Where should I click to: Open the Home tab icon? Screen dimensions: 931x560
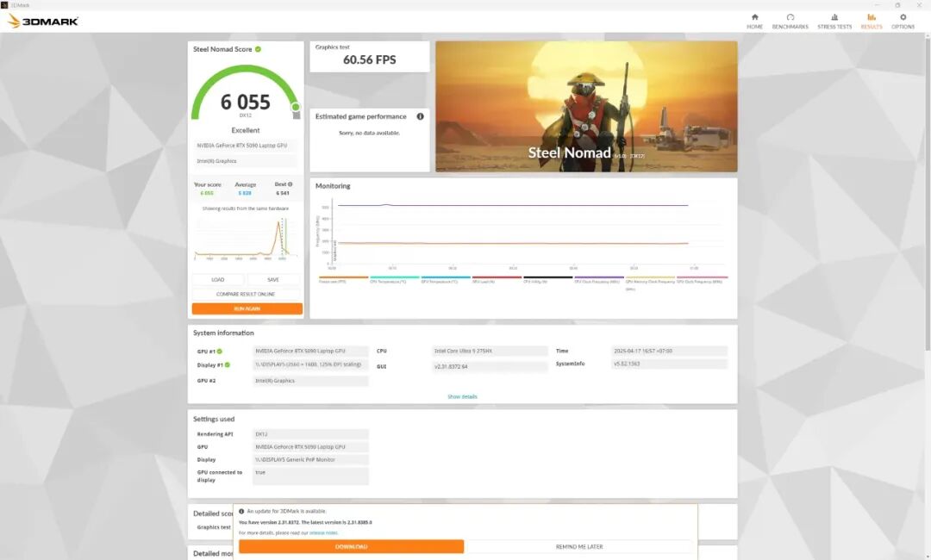(x=754, y=17)
